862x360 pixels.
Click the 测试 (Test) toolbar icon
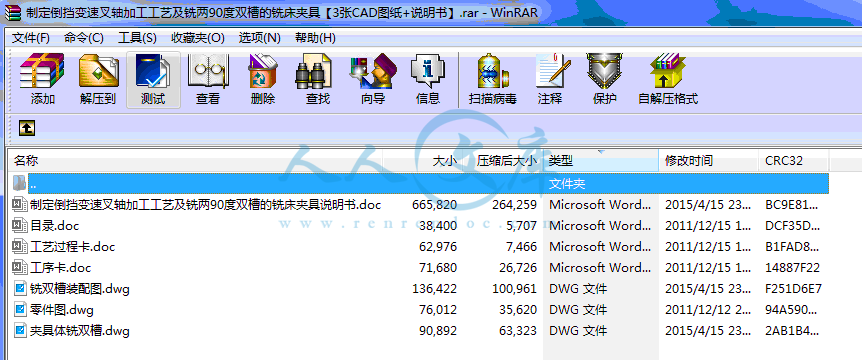point(153,71)
